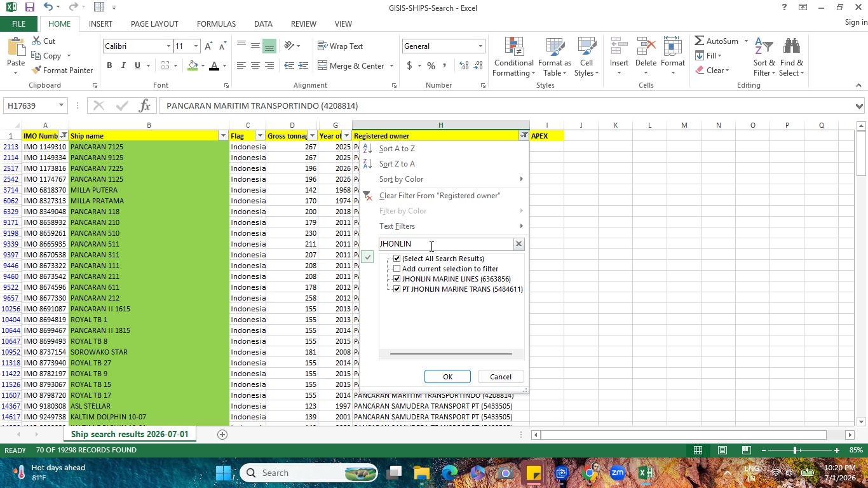Open the Fill Color swatch
Image resolution: width=868 pixels, height=488 pixels.
pos(193,65)
